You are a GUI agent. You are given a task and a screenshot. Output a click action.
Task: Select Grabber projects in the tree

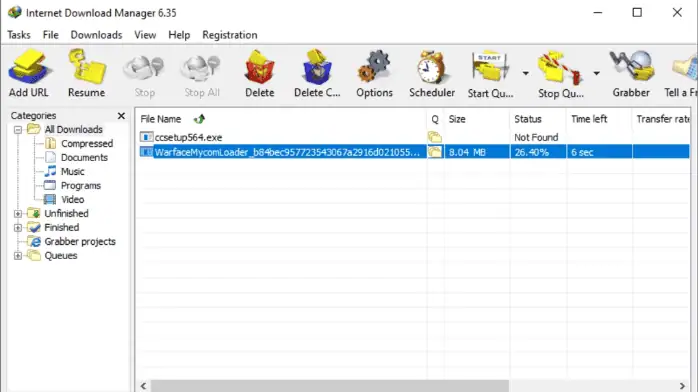80,242
